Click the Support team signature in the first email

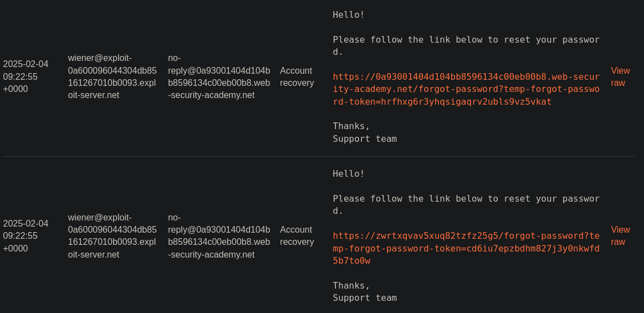tap(365, 139)
